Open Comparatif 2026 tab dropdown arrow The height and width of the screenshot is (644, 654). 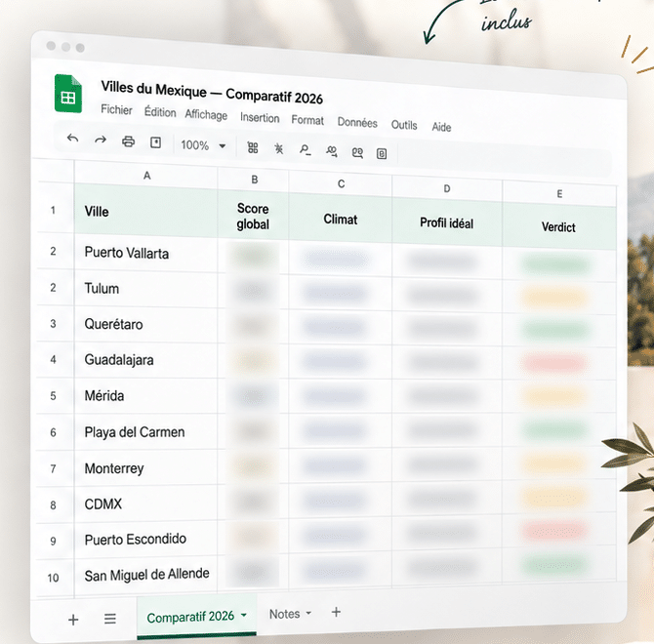[244, 615]
